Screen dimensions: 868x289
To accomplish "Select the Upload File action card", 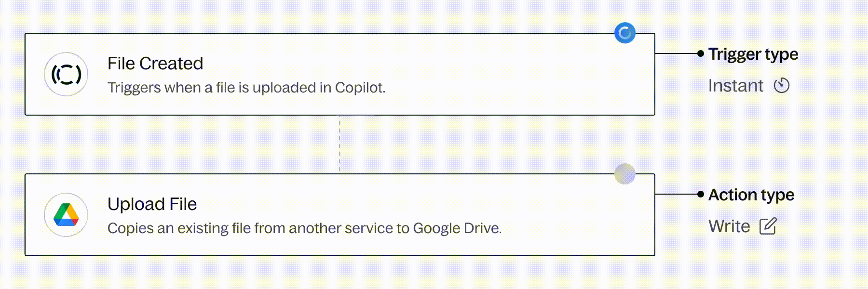I will coord(340,215).
